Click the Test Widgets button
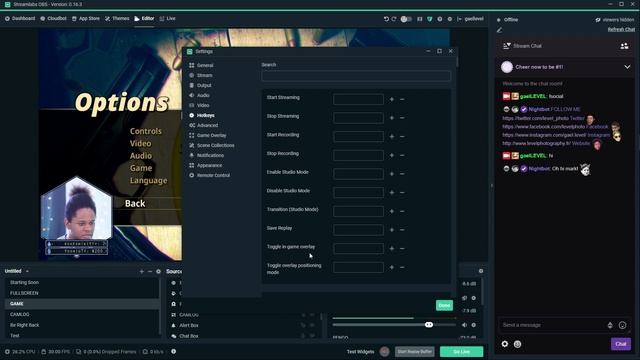 point(360,351)
